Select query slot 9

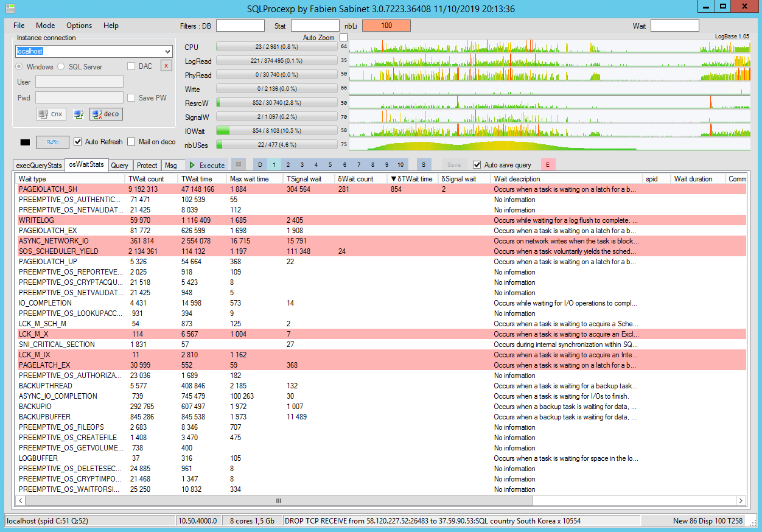[386, 165]
